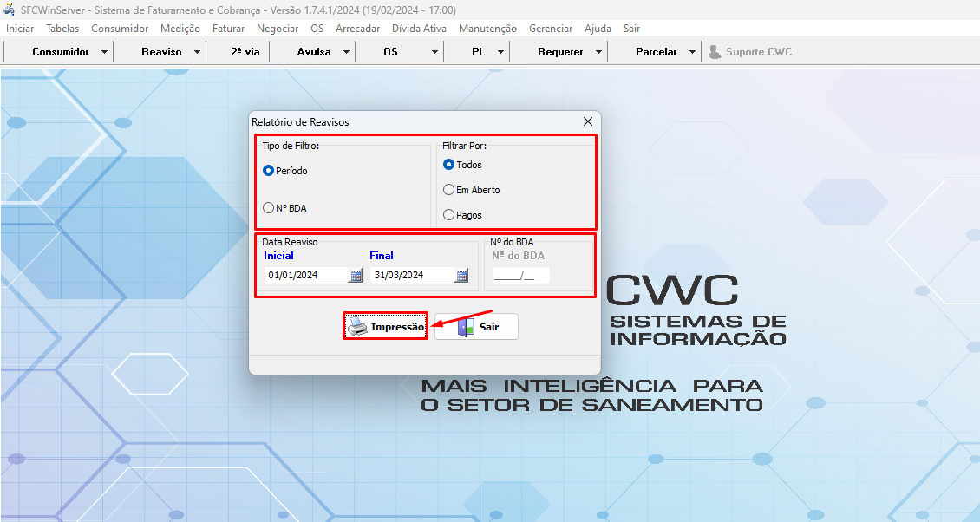Expand the Consumidor toolbar dropdown arrow
The width and height of the screenshot is (980, 522).
(105, 52)
